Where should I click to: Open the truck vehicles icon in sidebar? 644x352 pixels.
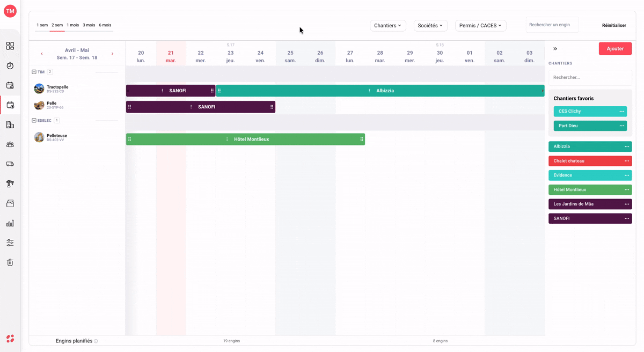(x=10, y=164)
